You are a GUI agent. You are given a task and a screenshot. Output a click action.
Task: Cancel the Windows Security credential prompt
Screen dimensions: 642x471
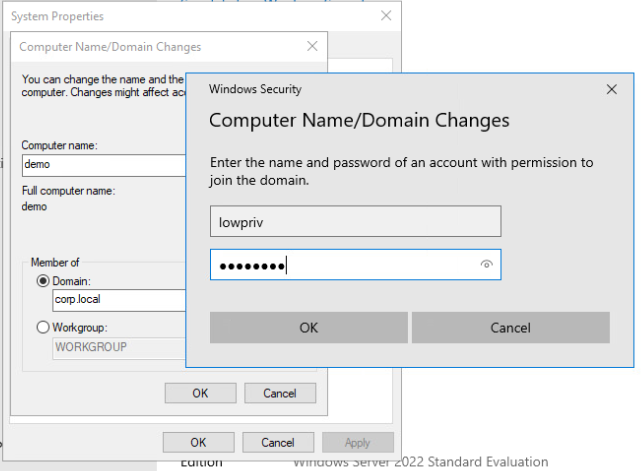tap(510, 327)
